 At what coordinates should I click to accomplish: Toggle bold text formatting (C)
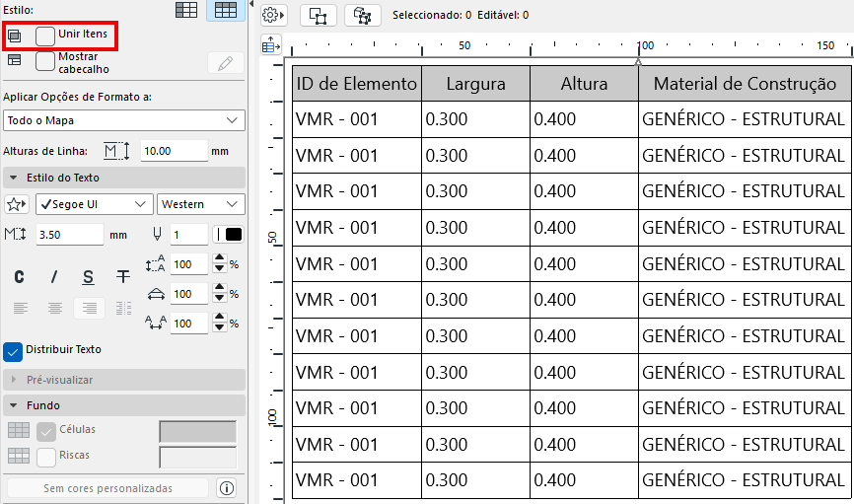coord(19,277)
